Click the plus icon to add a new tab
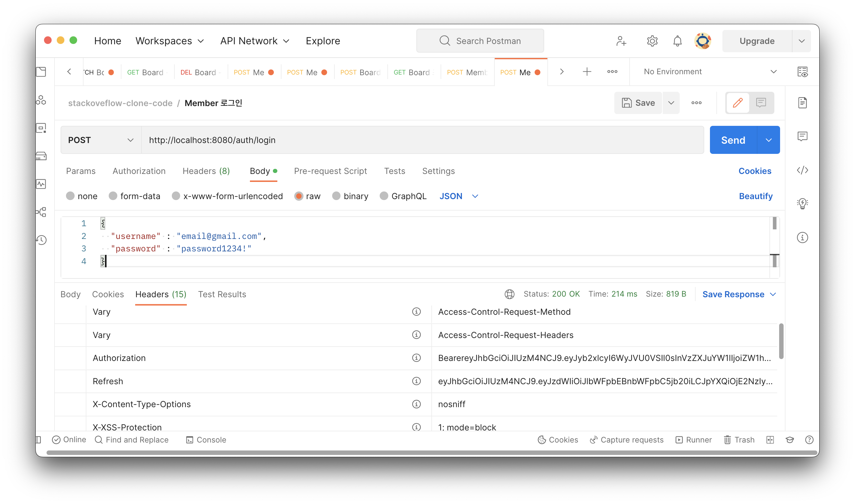The height and width of the screenshot is (504, 855). tap(587, 72)
